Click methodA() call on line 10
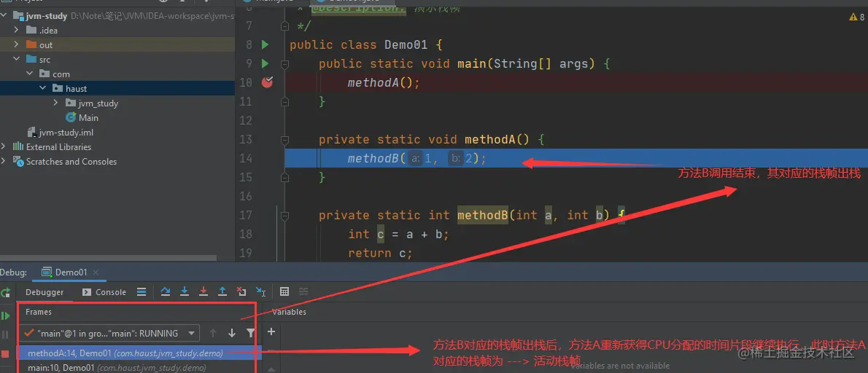Screen dimensions: 868x373 pos(384,83)
